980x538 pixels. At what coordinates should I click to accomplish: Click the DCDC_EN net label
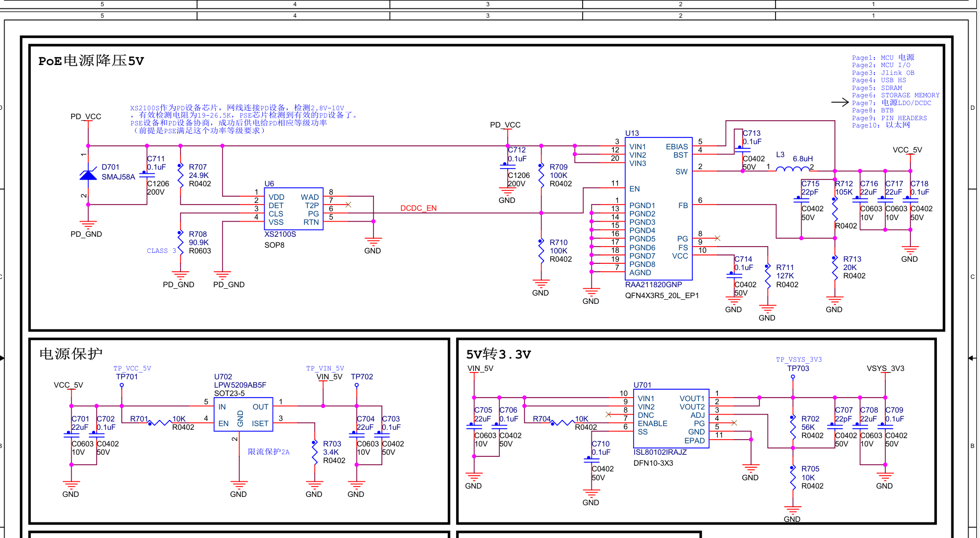pos(418,208)
